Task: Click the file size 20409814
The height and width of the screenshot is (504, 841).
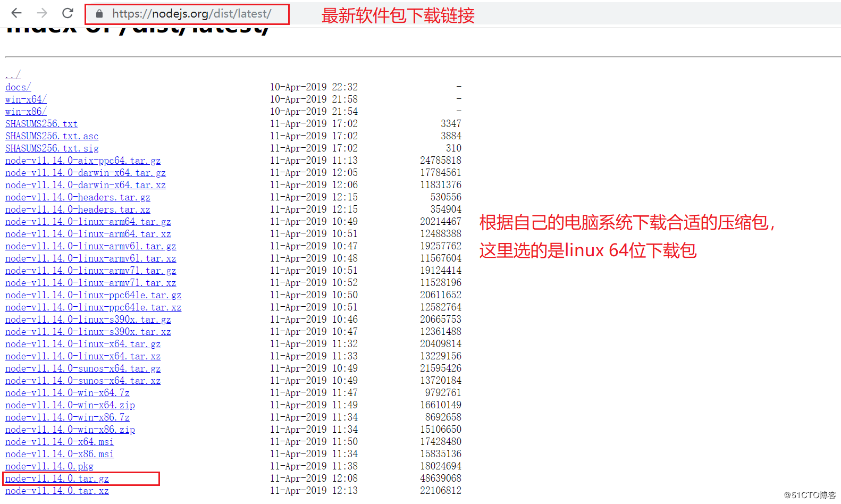Action: coord(441,343)
